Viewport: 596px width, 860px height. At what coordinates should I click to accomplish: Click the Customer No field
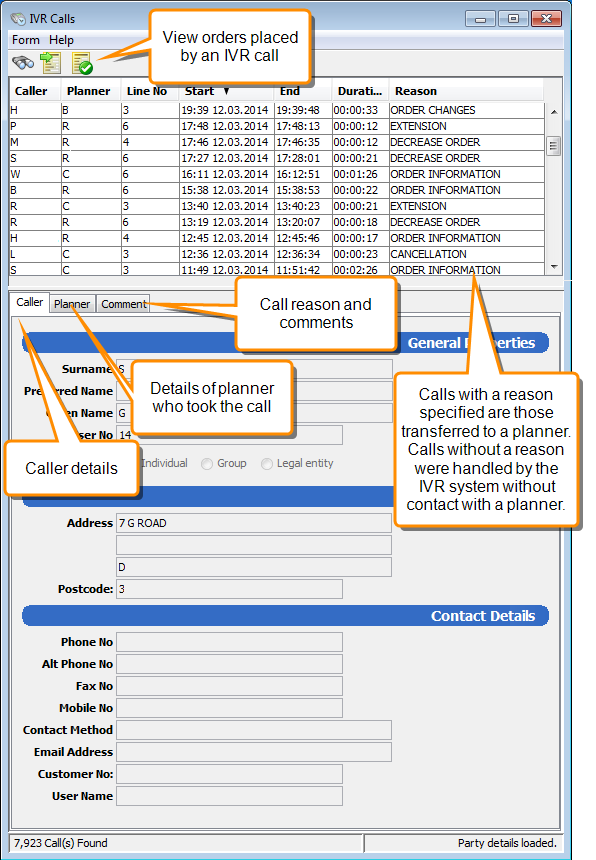coord(229,774)
